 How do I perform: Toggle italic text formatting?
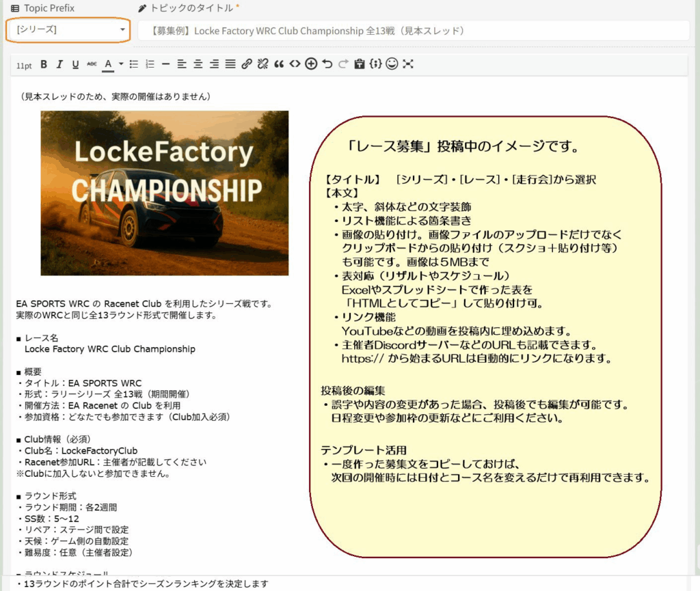[x=59, y=64]
